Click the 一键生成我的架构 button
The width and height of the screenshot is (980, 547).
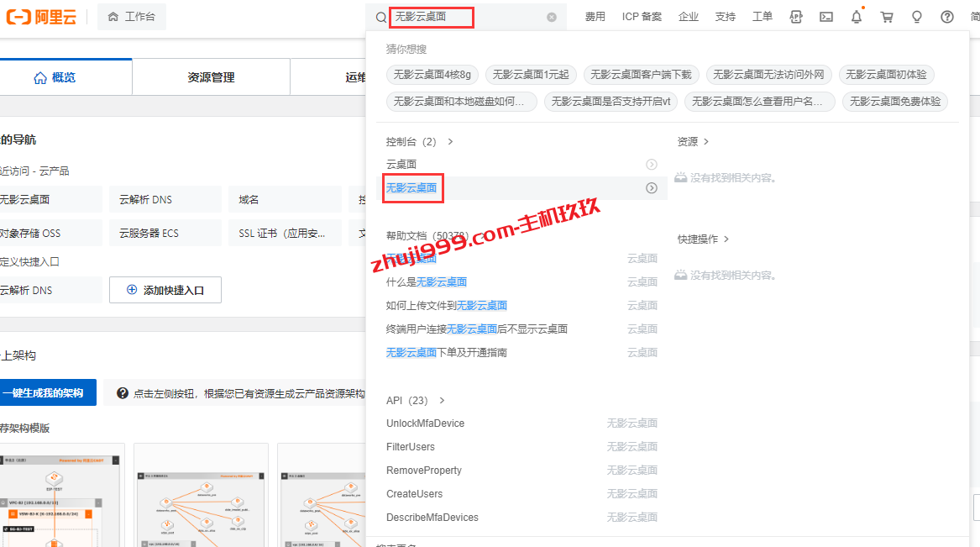[x=48, y=392]
